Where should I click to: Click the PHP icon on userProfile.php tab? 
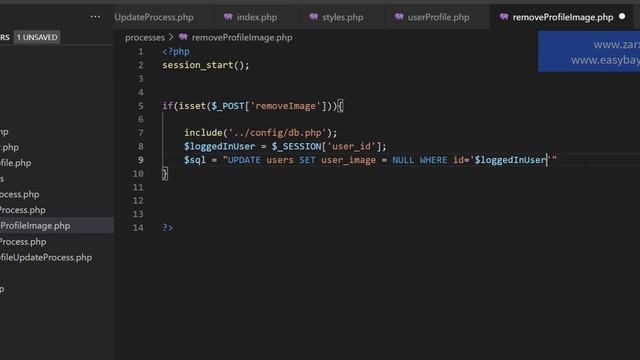tap(399, 17)
